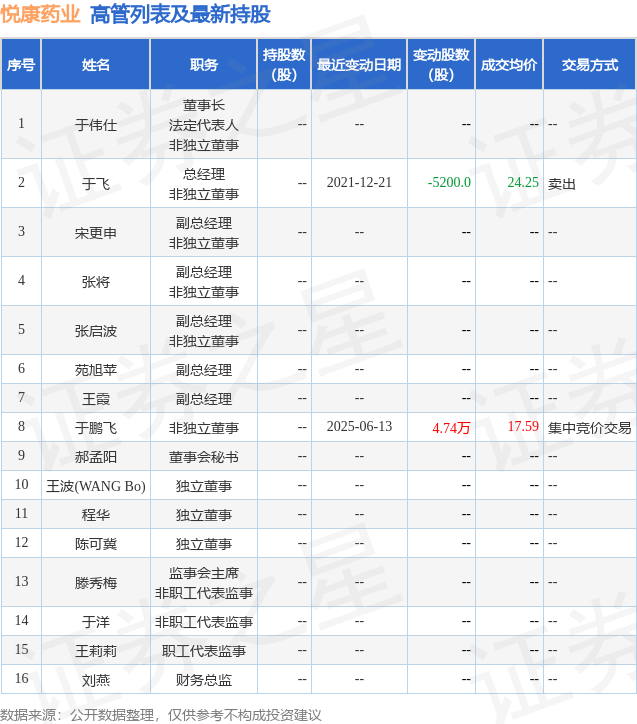Select the name 滕秀梅
This screenshot has width=637, height=724.
click(x=96, y=583)
